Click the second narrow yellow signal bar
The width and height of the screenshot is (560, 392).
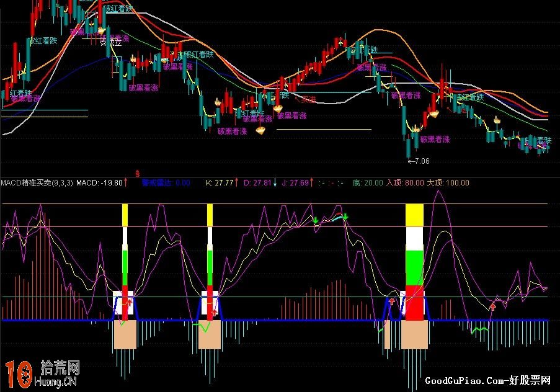point(210,215)
